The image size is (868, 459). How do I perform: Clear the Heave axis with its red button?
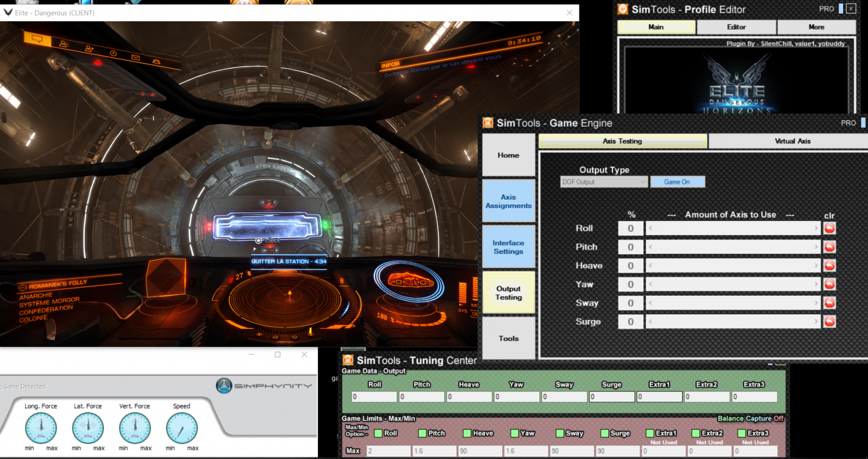click(x=829, y=266)
